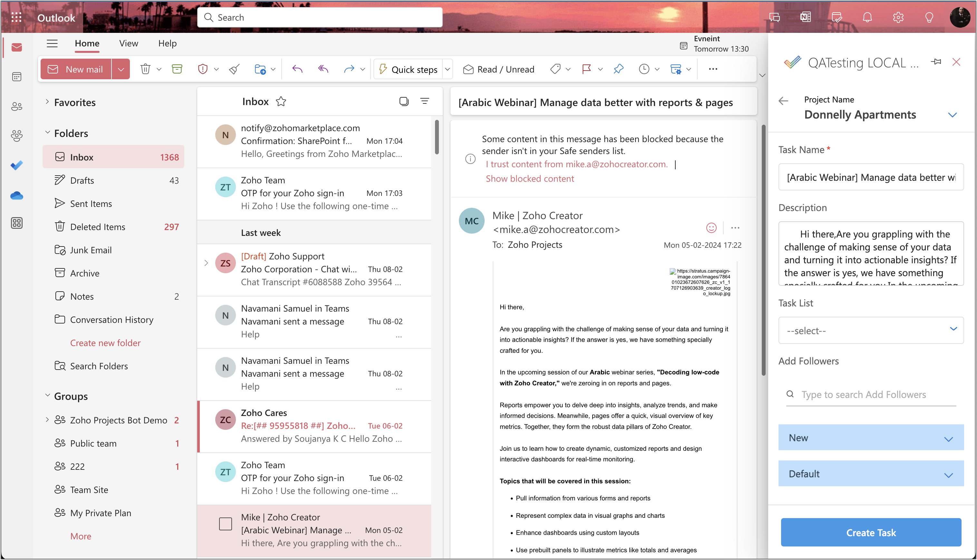Click the Sweep broom icon
Screen dimensions: 977x560
coord(234,69)
